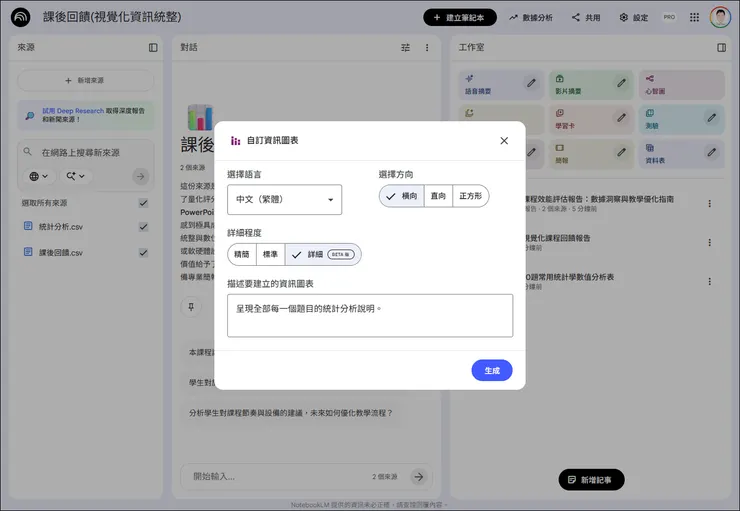Click notebook title 課後回饋(視覺化資訊統整)

pos(112,17)
